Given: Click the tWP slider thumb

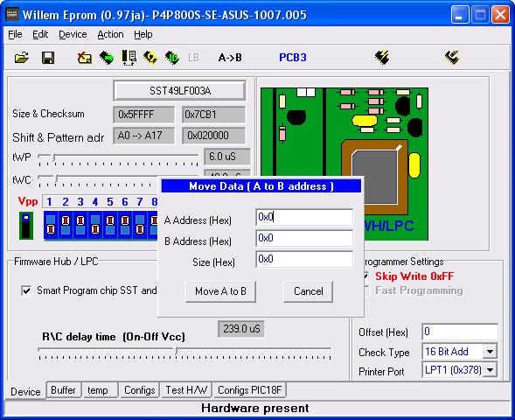Looking at the screenshot, I should 54,157.
